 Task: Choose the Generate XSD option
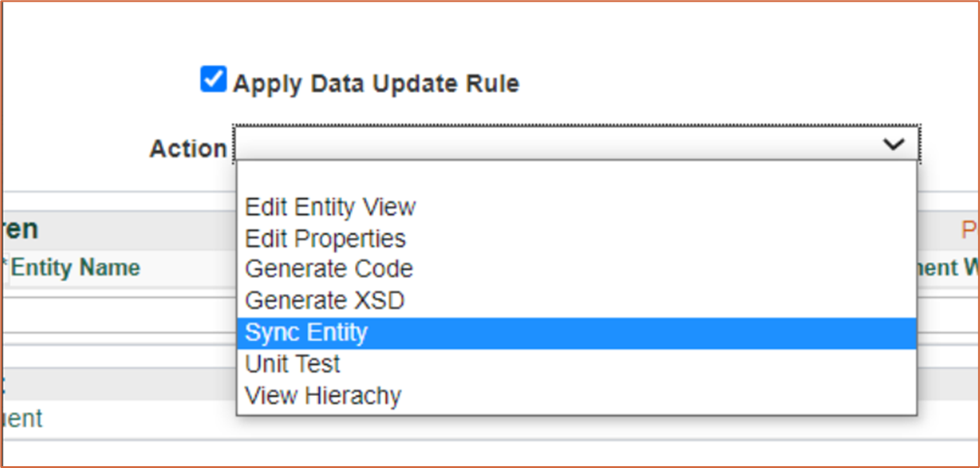pyautogui.click(x=324, y=300)
